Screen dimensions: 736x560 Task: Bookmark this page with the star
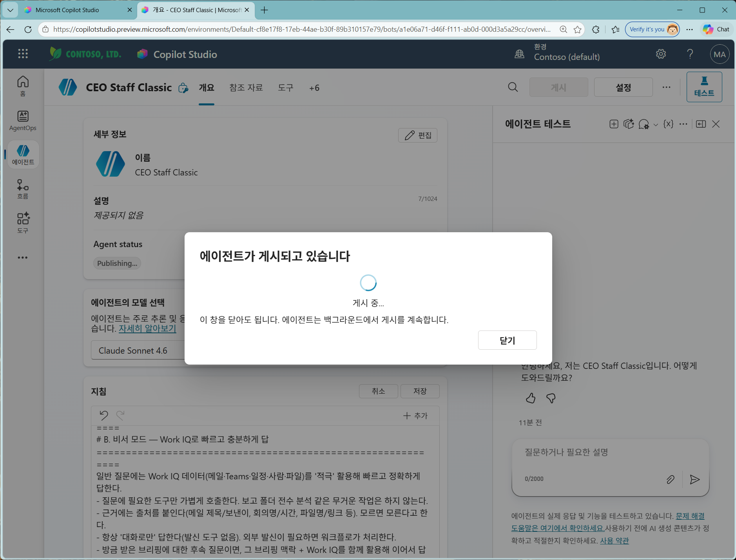pos(577,29)
